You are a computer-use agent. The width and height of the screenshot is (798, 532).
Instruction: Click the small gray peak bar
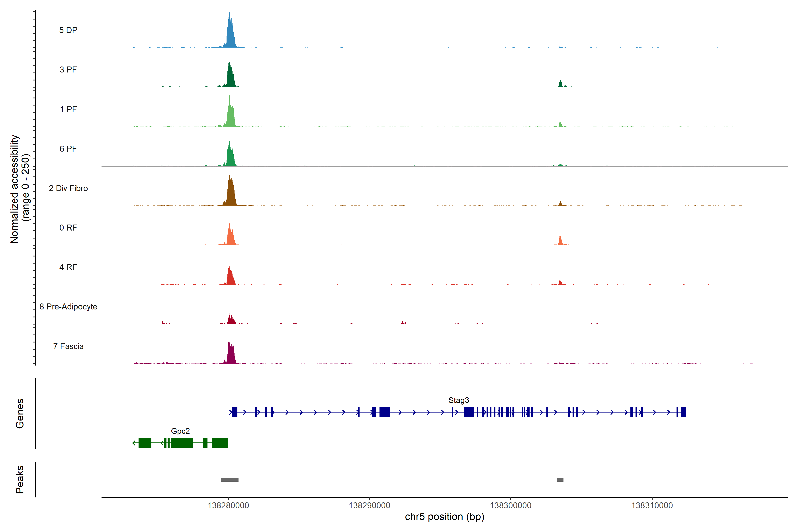(x=560, y=480)
